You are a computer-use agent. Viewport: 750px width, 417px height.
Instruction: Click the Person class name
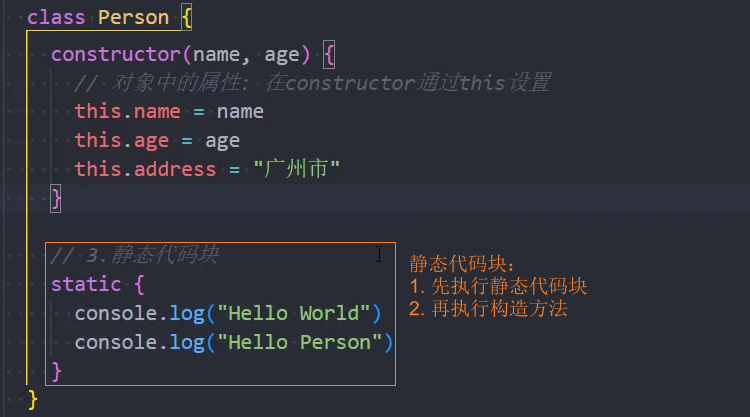click(x=133, y=18)
